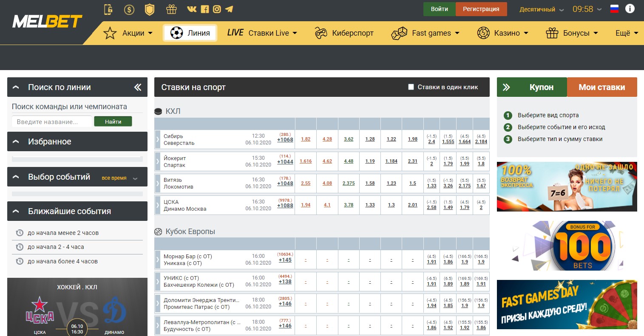Select the Russian flag language icon
This screenshot has height=336, width=644.
click(614, 9)
